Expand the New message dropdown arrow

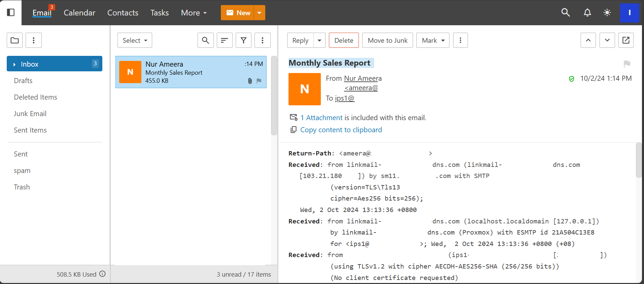[x=259, y=13]
